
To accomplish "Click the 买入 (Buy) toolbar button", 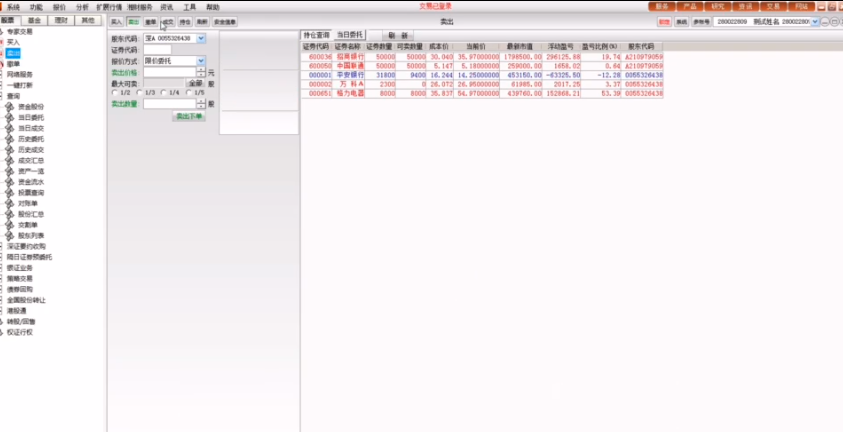I will [x=116, y=21].
